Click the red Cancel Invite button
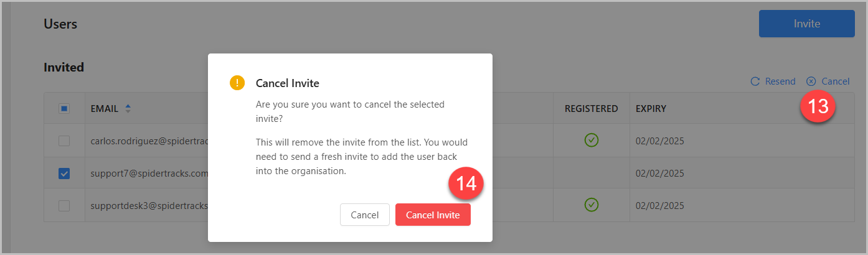Image resolution: width=868 pixels, height=255 pixels. (433, 215)
